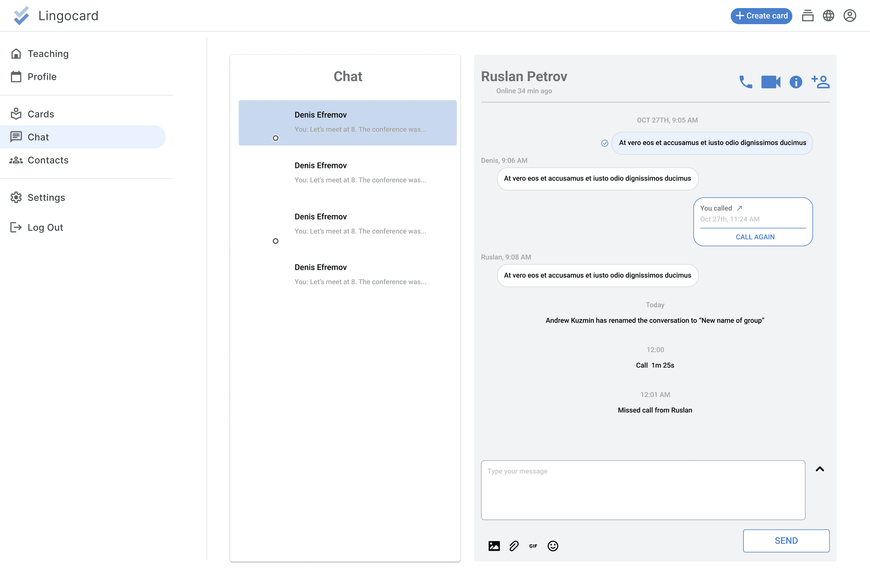Click CALL AGAIN in the call bubble
870x588 pixels.
[755, 237]
